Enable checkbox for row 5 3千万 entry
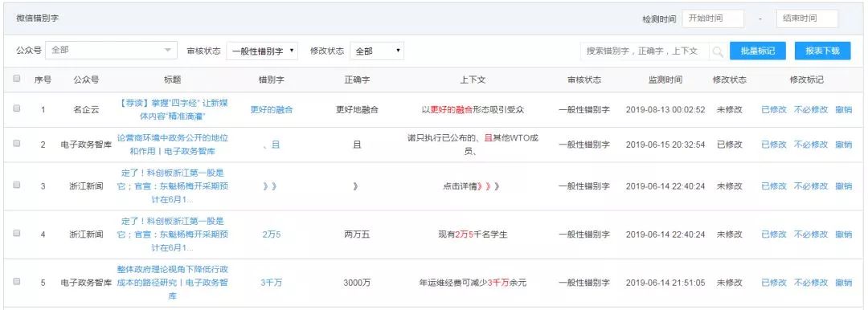Image resolution: width=868 pixels, height=310 pixels. (17, 281)
